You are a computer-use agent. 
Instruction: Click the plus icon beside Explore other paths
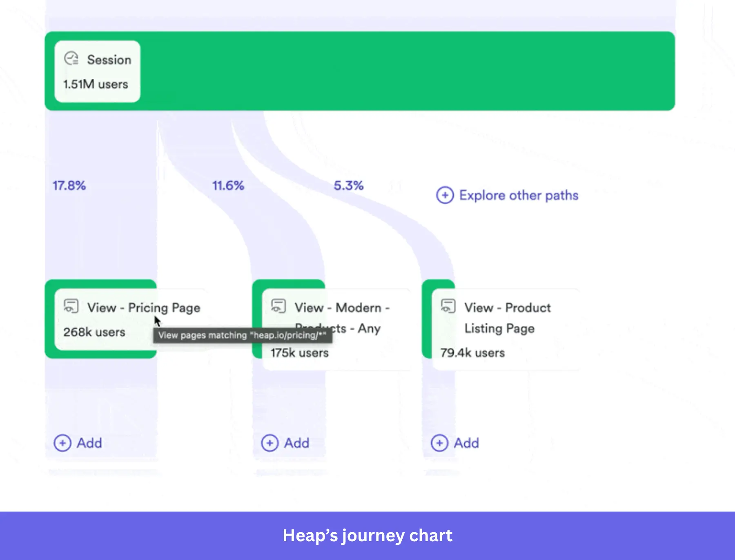pos(445,195)
